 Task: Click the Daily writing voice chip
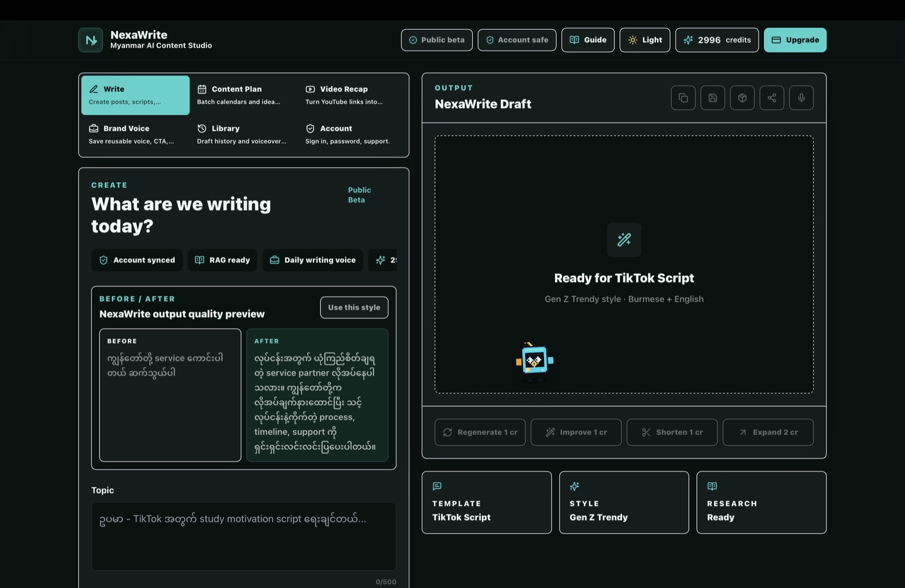pos(312,260)
